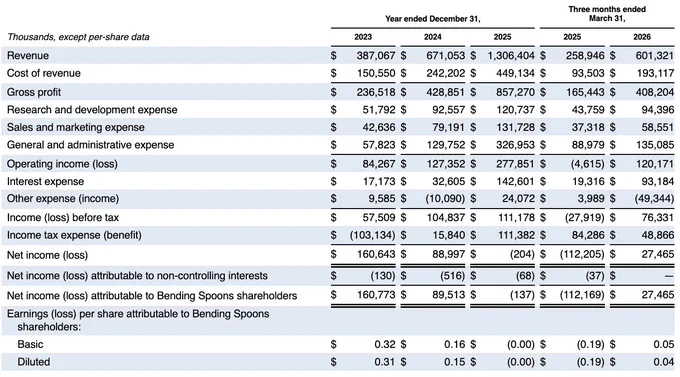680x377 pixels.
Task: Click the 1,306,404 revenue figure for 2025
Action: coord(511,56)
